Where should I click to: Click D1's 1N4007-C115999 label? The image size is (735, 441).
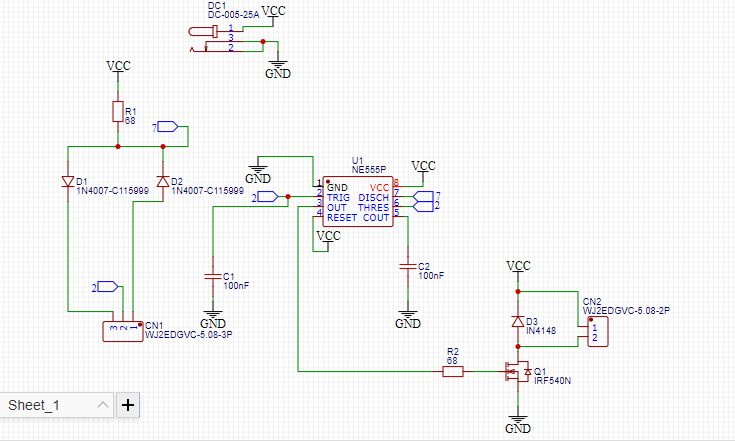click(x=112, y=191)
